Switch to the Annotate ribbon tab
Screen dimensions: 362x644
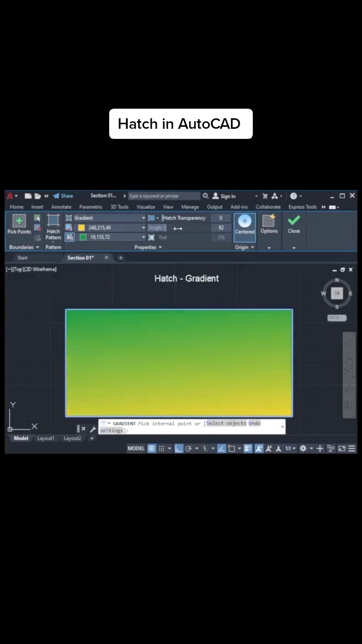point(61,207)
